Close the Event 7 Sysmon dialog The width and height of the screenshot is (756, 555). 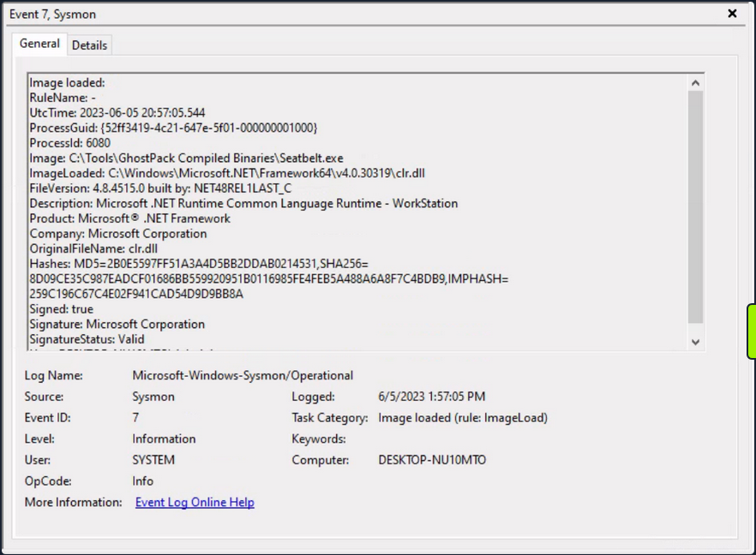click(731, 14)
